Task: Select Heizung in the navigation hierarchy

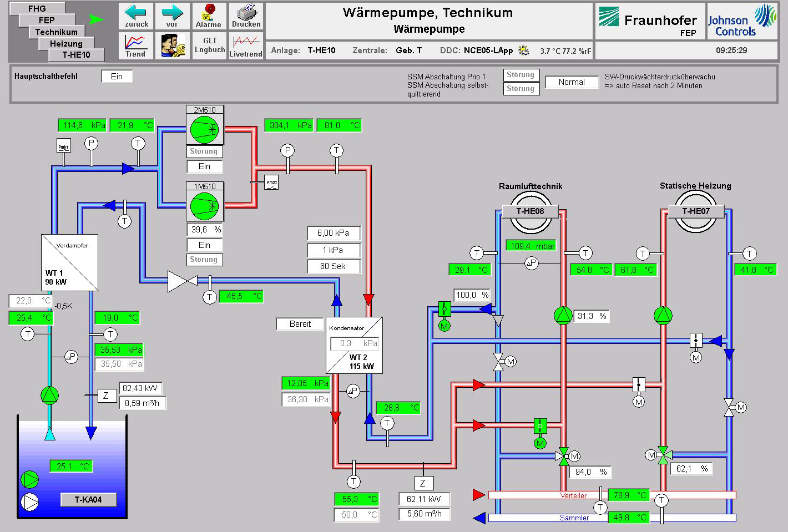Action: click(x=66, y=43)
